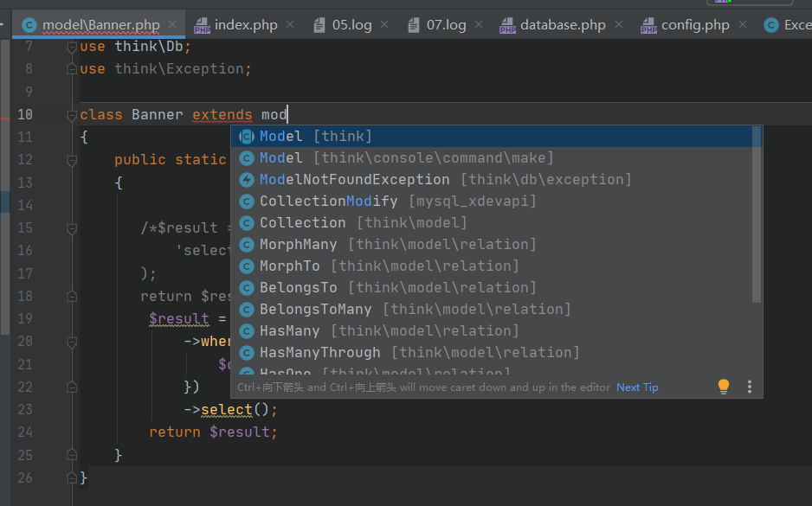Click the class icon on Banner.php tab

29,25
